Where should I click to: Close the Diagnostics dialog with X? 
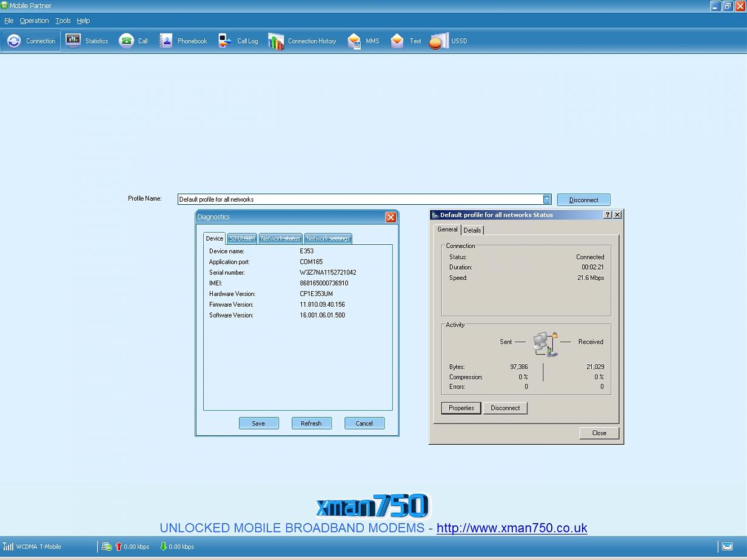(390, 217)
